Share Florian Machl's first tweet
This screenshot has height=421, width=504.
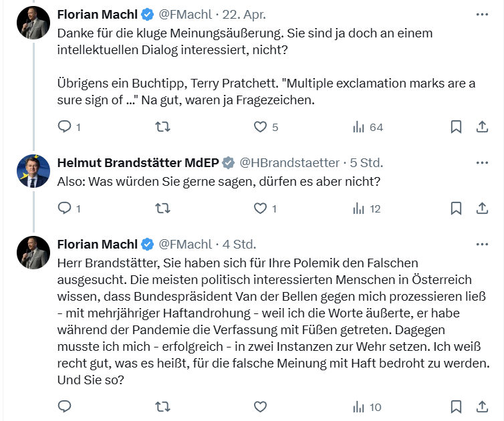click(x=481, y=127)
